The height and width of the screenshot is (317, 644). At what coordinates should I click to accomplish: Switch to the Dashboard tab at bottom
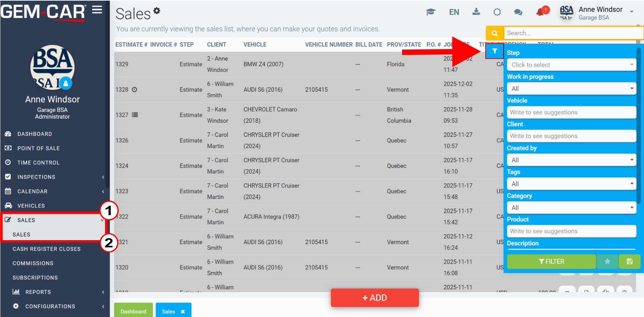point(133,311)
